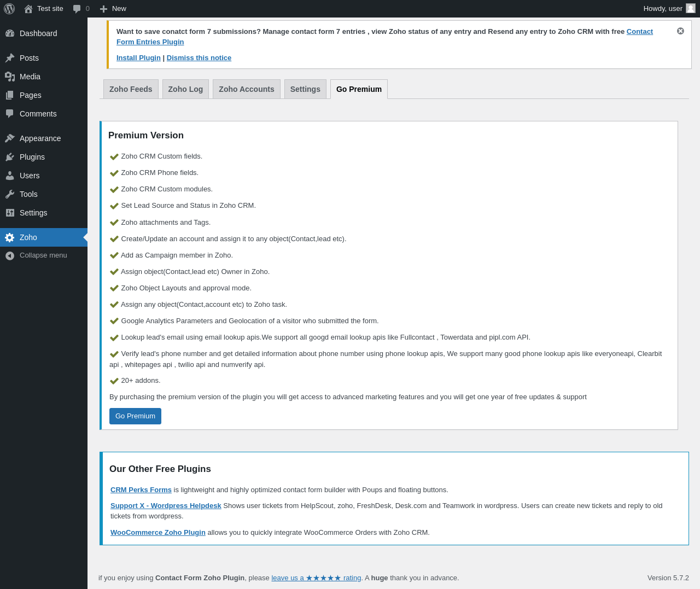Click the Posts pushpin icon

(10, 58)
